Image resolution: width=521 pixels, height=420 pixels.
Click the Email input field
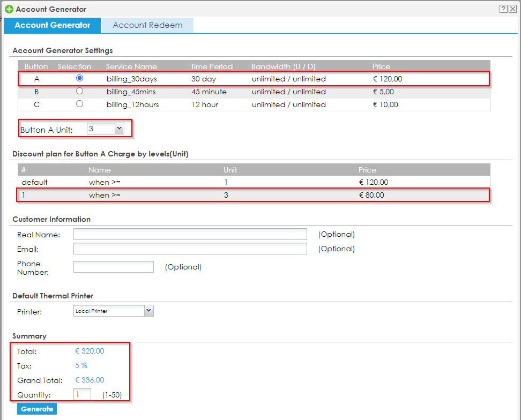tap(190, 249)
